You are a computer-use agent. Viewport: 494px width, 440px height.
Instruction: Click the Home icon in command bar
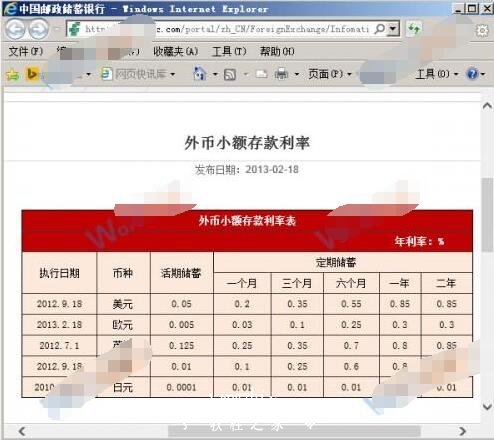199,73
